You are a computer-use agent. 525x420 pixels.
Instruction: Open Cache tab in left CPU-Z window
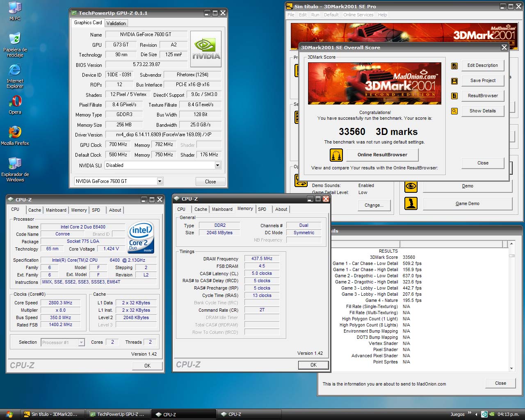(34, 210)
